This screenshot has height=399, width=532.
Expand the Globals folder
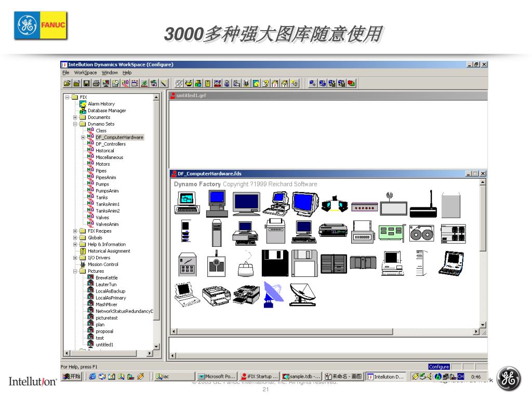pos(75,238)
